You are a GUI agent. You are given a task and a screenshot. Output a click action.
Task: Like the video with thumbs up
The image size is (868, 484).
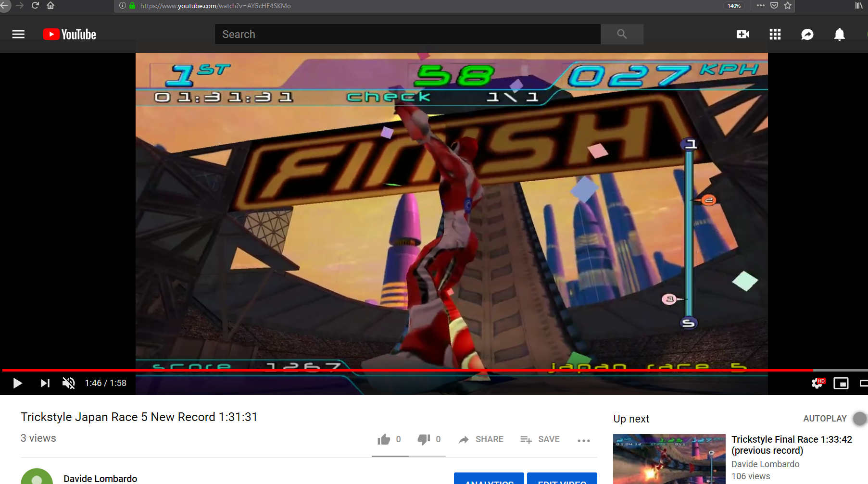[384, 439]
